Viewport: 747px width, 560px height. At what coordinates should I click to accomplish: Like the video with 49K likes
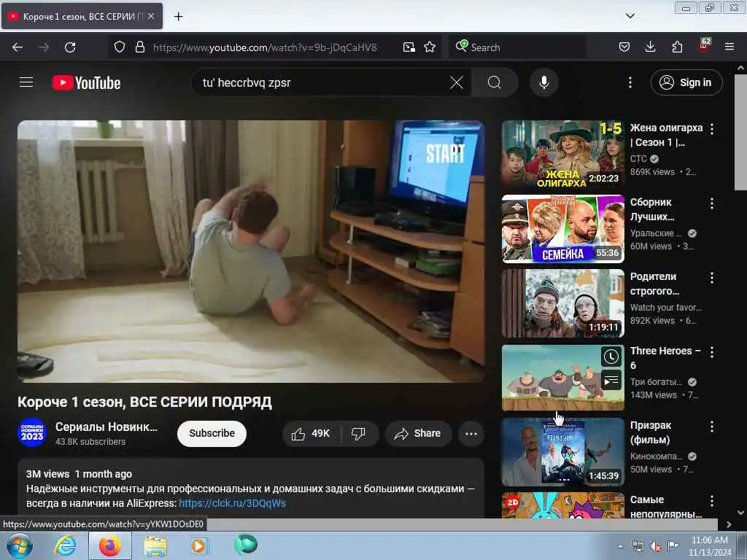point(311,433)
